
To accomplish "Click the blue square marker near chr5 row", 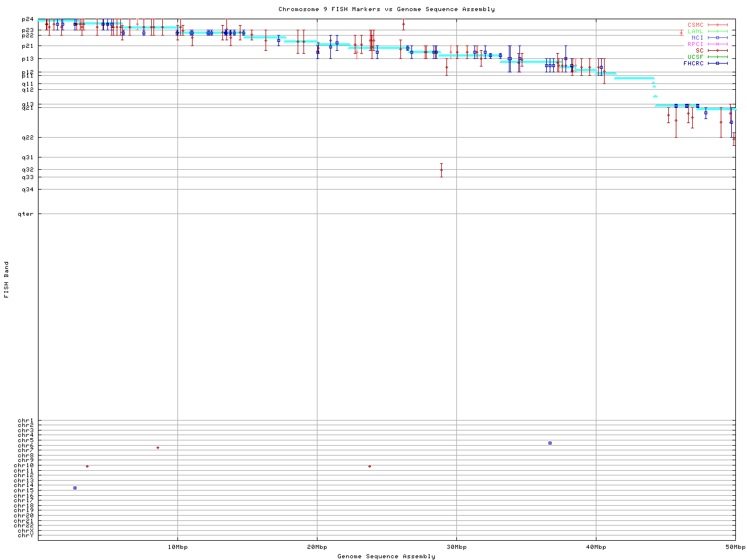I will [550, 443].
